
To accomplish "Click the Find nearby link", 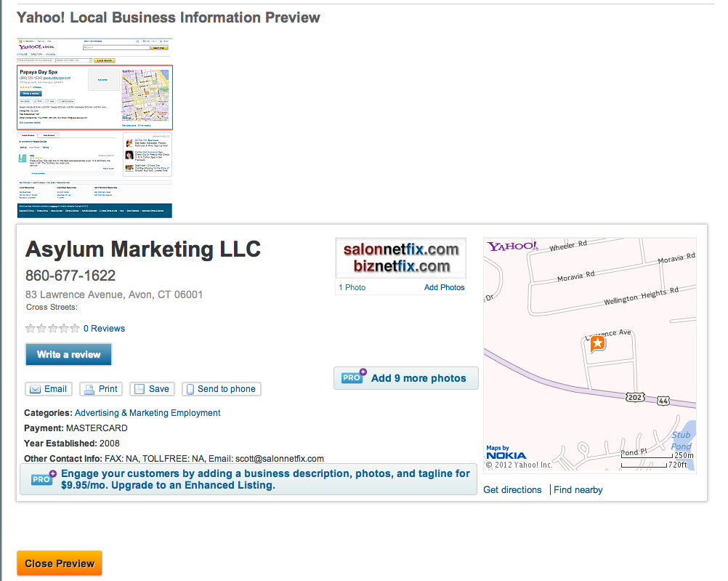I will tap(578, 490).
